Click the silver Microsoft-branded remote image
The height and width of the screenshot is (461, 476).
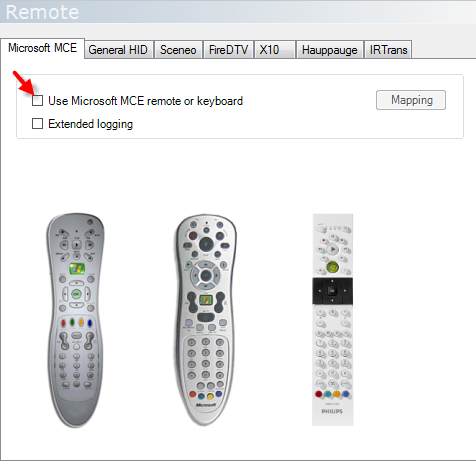pos(206,320)
